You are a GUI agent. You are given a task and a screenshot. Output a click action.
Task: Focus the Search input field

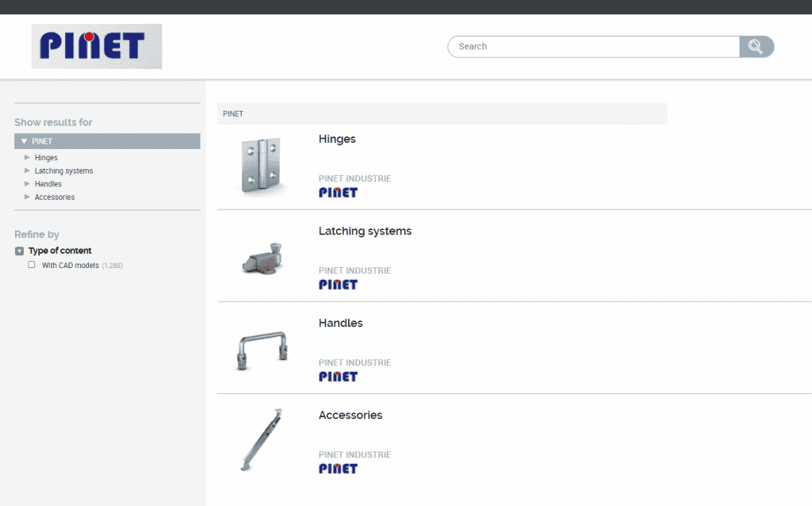[x=593, y=47]
